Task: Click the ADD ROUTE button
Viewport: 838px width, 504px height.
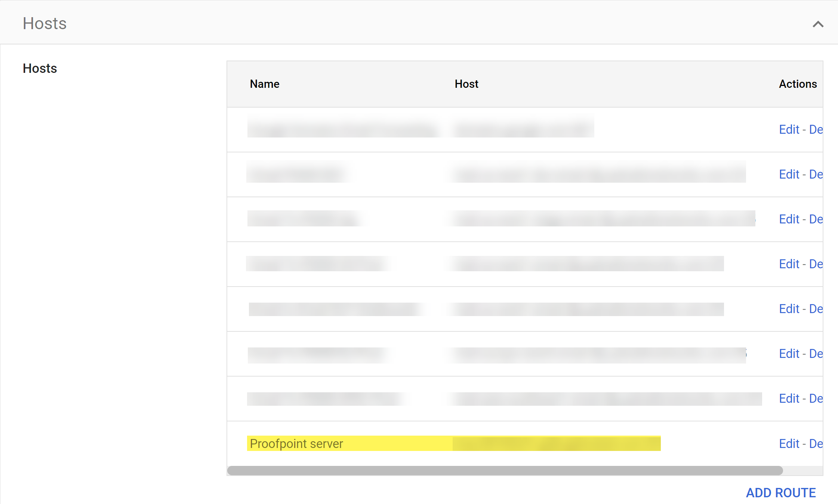Action: pyautogui.click(x=780, y=492)
